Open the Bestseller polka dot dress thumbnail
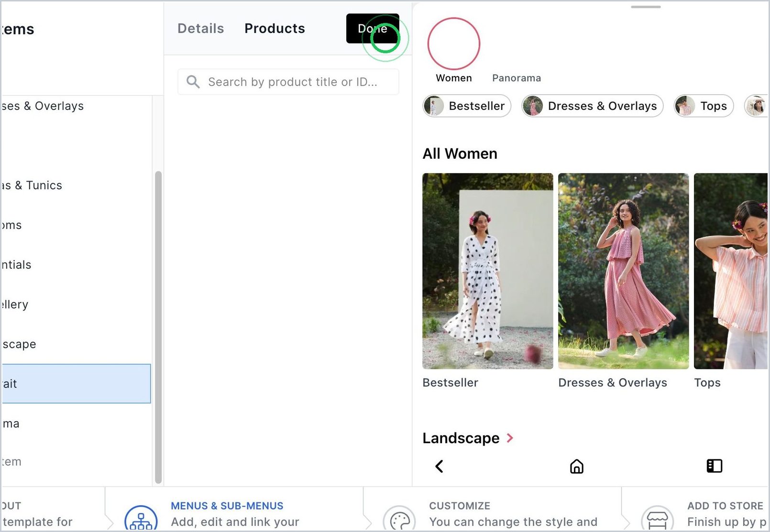 coord(487,271)
